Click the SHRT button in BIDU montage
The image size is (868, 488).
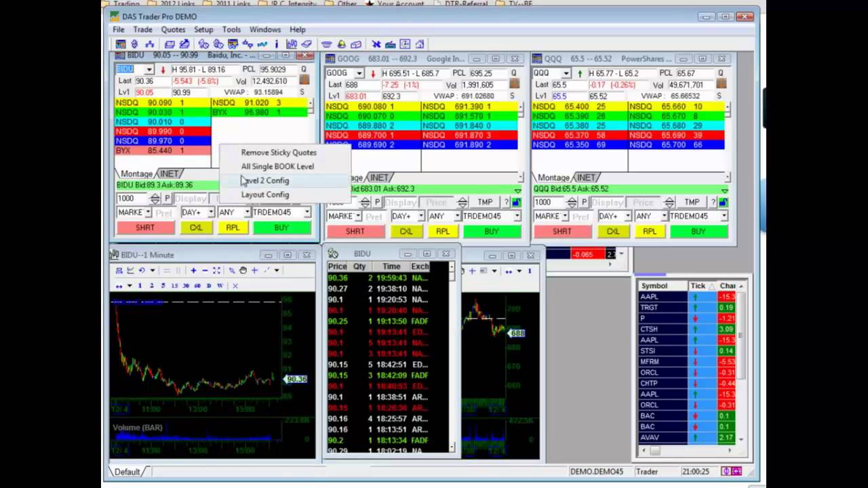[144, 228]
